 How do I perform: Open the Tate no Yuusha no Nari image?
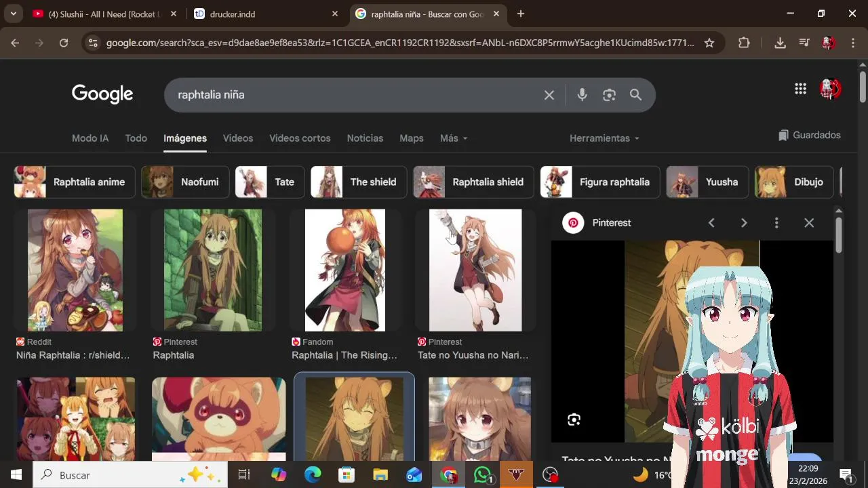pos(475,270)
